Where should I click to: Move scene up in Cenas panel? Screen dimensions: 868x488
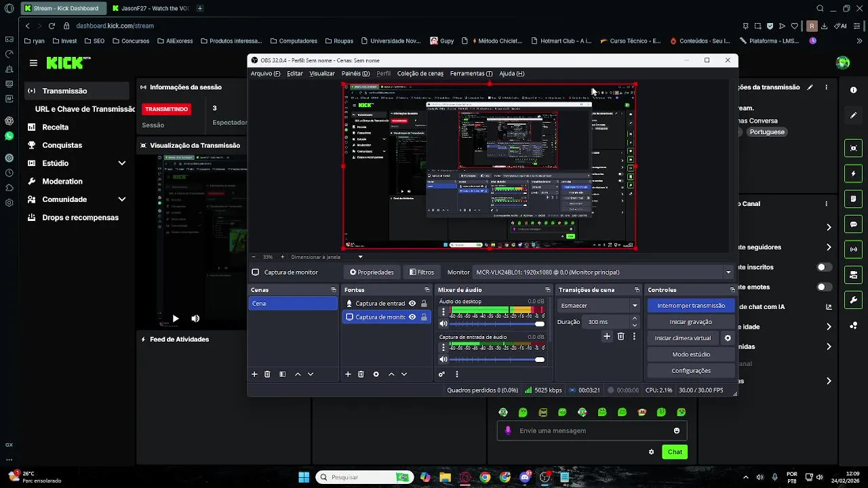(x=298, y=374)
